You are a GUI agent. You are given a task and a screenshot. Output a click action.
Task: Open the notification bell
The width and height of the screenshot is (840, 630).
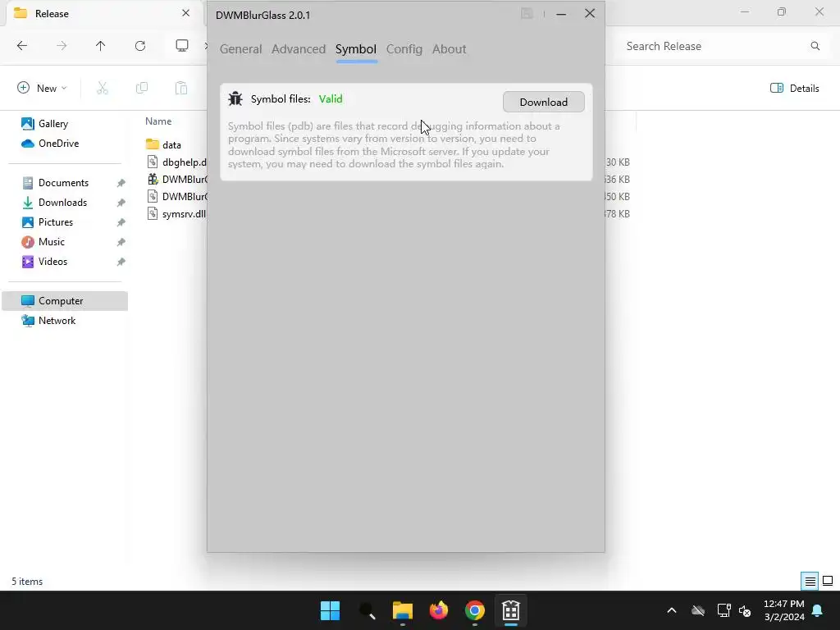pyautogui.click(x=818, y=610)
